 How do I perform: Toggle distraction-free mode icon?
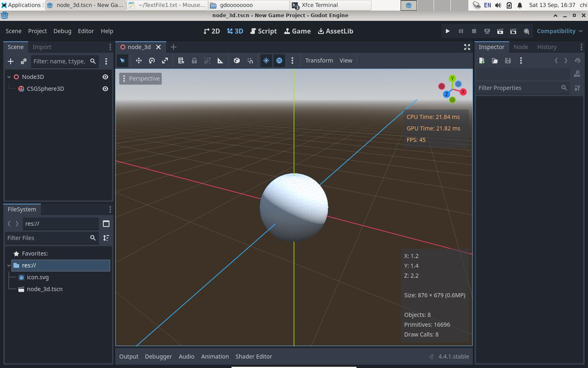[x=467, y=47]
